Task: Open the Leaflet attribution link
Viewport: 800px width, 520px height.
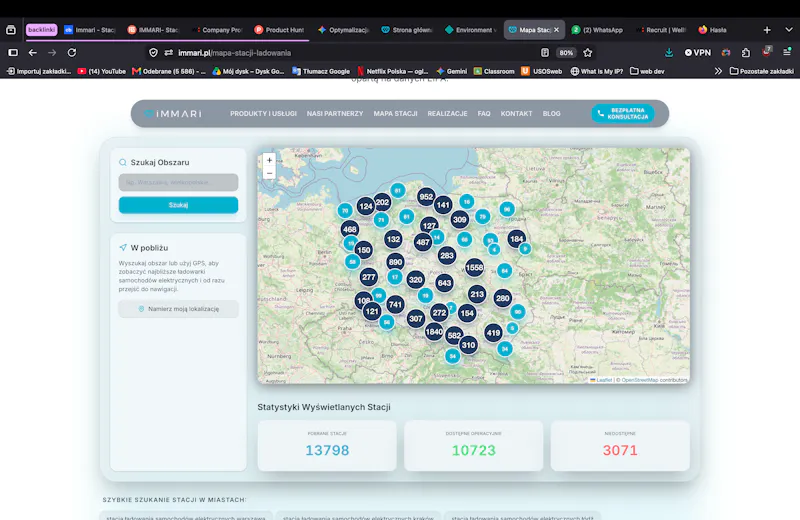Action: click(604, 380)
